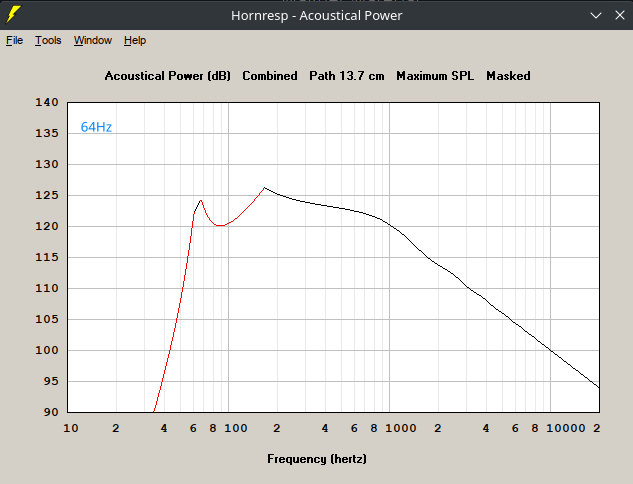The width and height of the screenshot is (633, 484).
Task: Open the Help menu
Action: 135,40
